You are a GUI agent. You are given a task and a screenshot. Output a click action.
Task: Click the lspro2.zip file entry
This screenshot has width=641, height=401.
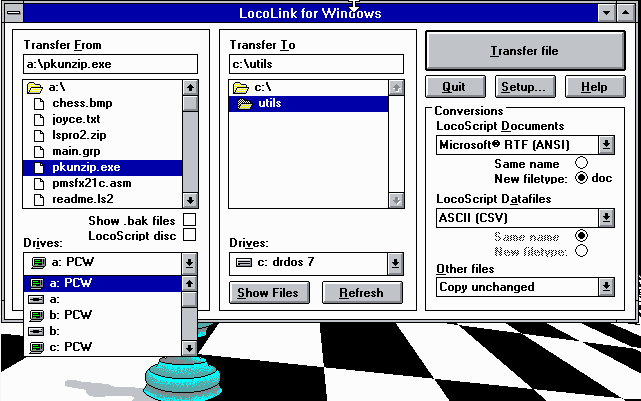(77, 136)
